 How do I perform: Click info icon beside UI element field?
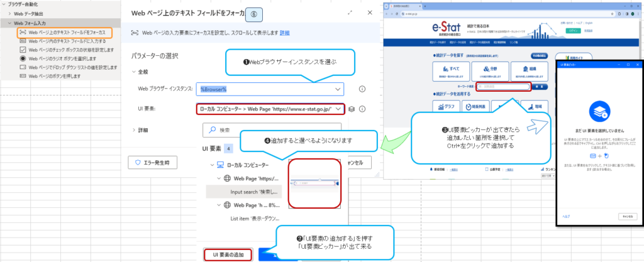pyautogui.click(x=362, y=109)
